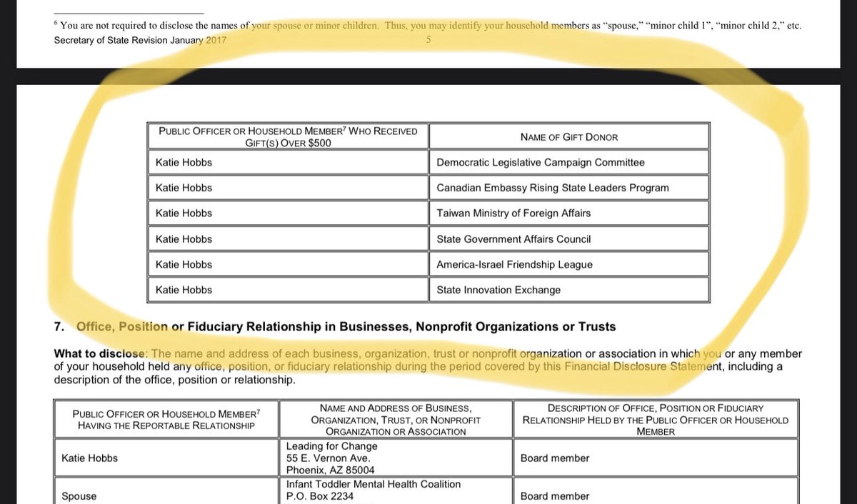Viewport: 857px width, 504px height.
Task: Click the page number 5 in footer
Action: (428, 40)
